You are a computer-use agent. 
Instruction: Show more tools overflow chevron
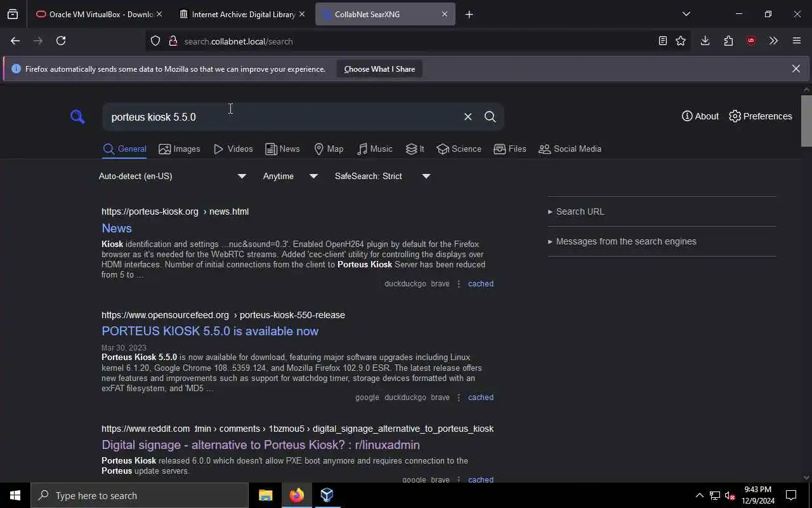(x=773, y=41)
